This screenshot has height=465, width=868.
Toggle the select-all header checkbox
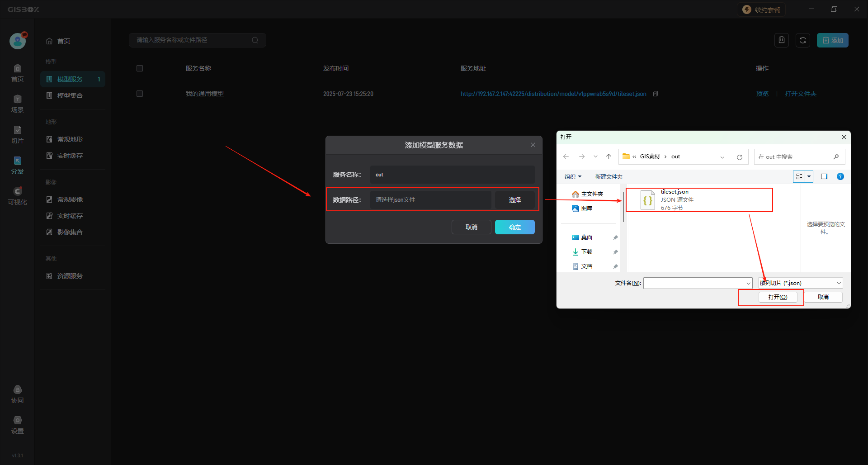pyautogui.click(x=140, y=68)
